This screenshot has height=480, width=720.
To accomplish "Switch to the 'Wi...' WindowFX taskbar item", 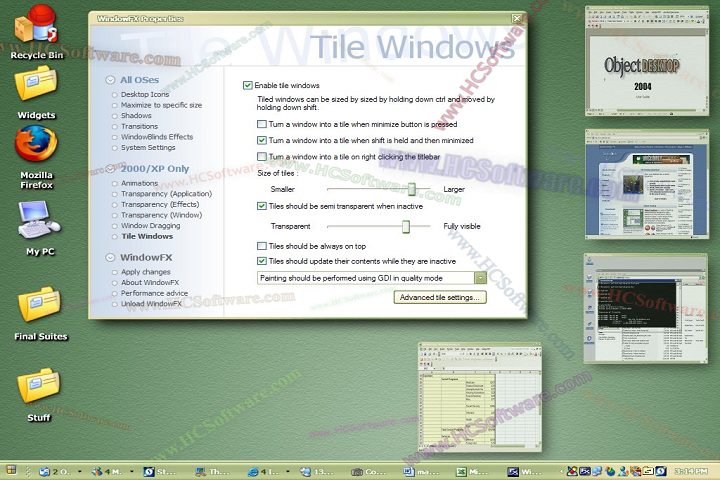I will pos(525,471).
